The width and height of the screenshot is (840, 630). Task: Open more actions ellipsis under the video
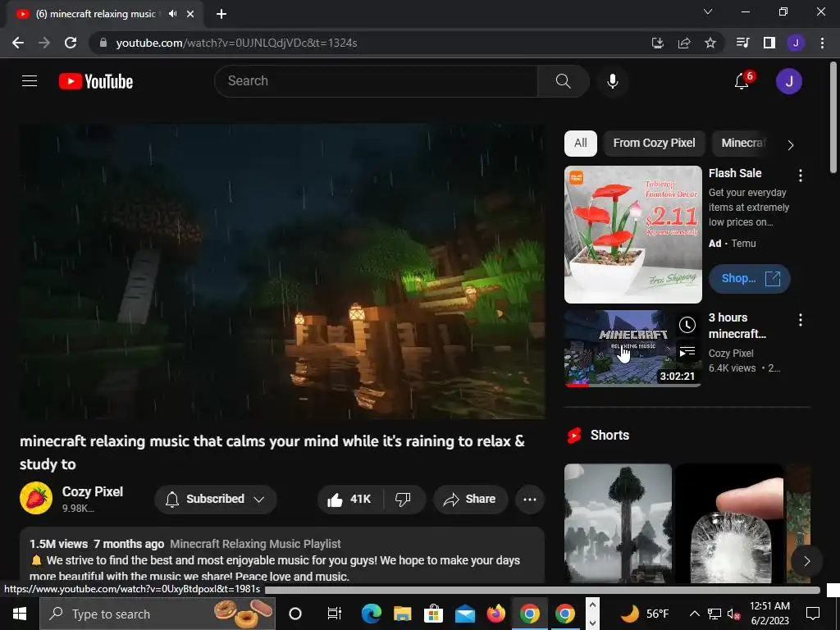(x=530, y=500)
